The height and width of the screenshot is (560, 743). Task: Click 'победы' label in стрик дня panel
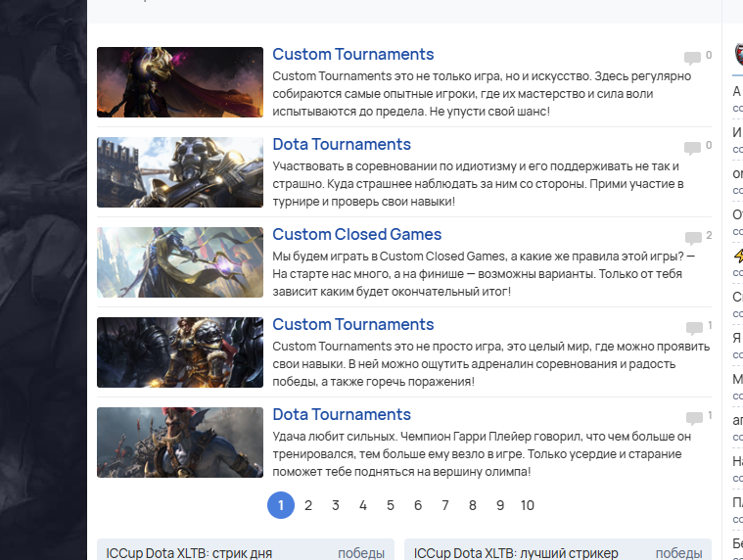[x=361, y=553]
